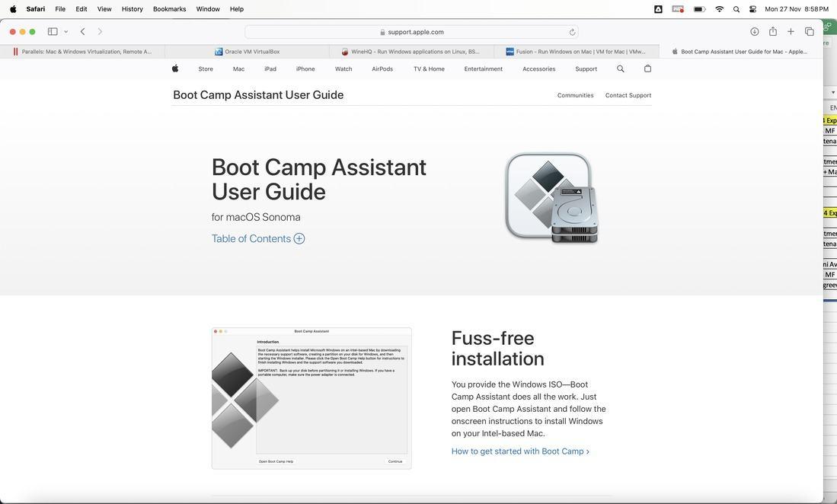The image size is (837, 504).
Task: Open the Contact Support link
Action: pyautogui.click(x=628, y=95)
